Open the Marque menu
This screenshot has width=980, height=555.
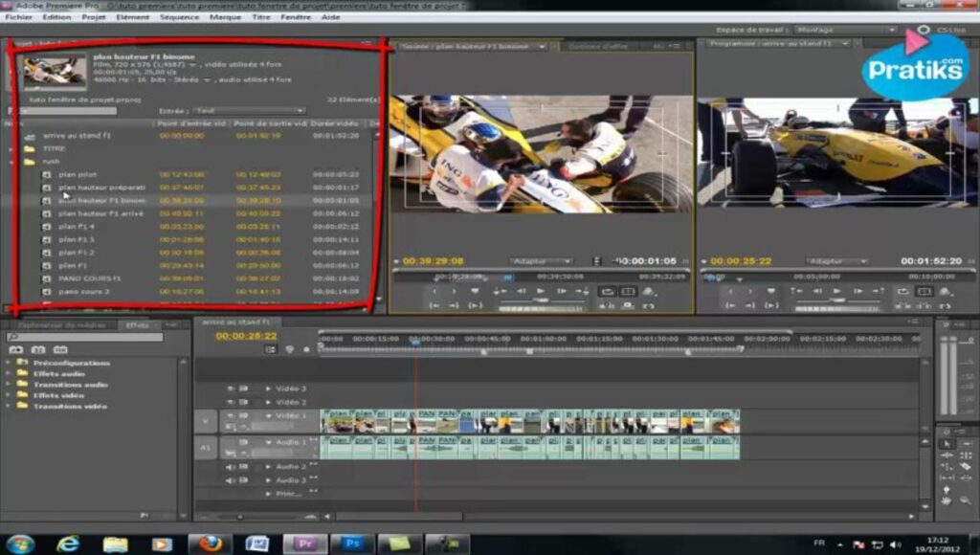[225, 17]
